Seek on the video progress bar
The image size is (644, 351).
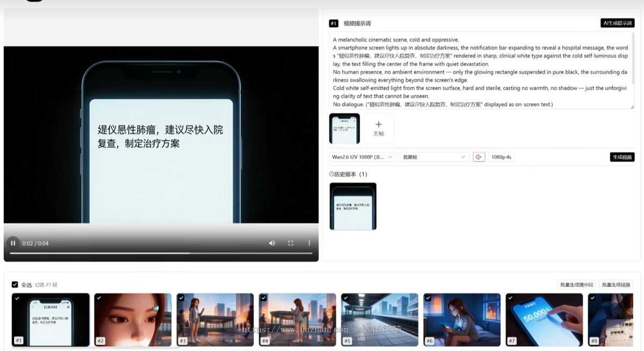[161, 253]
